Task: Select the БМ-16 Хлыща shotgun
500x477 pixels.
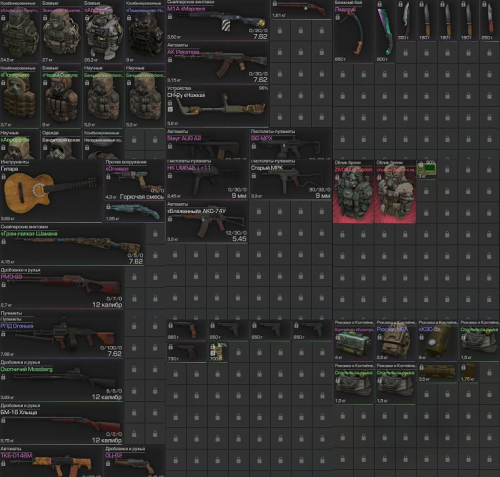Action: [62, 424]
